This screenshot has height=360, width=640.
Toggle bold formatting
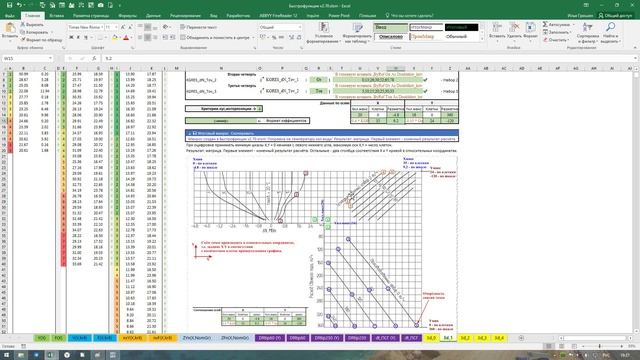(71, 38)
